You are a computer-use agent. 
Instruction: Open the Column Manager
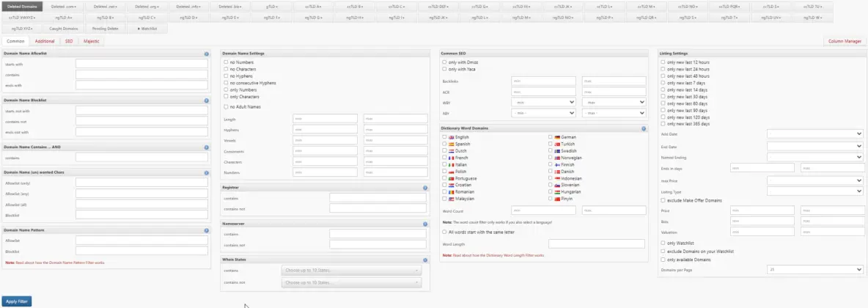click(845, 41)
